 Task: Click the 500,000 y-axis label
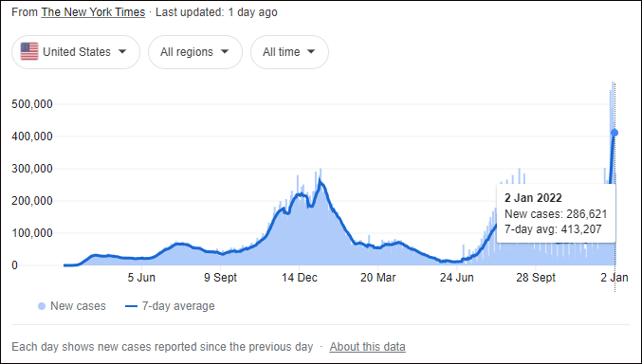point(32,104)
